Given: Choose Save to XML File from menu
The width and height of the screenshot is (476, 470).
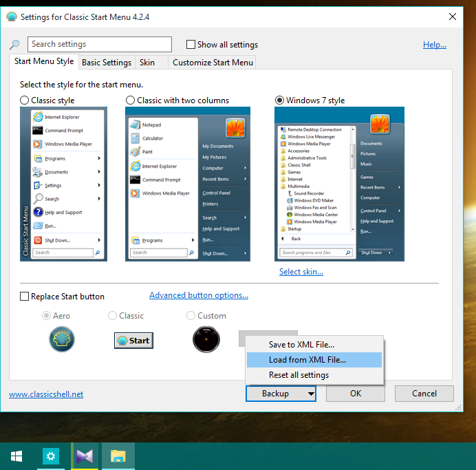Looking at the screenshot, I should tap(314, 345).
